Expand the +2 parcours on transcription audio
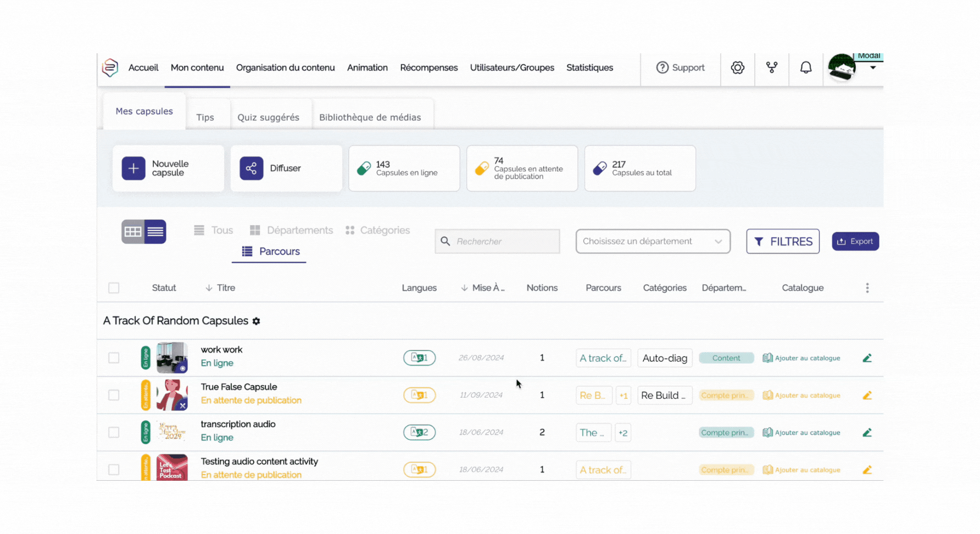The width and height of the screenshot is (980, 534). [622, 433]
